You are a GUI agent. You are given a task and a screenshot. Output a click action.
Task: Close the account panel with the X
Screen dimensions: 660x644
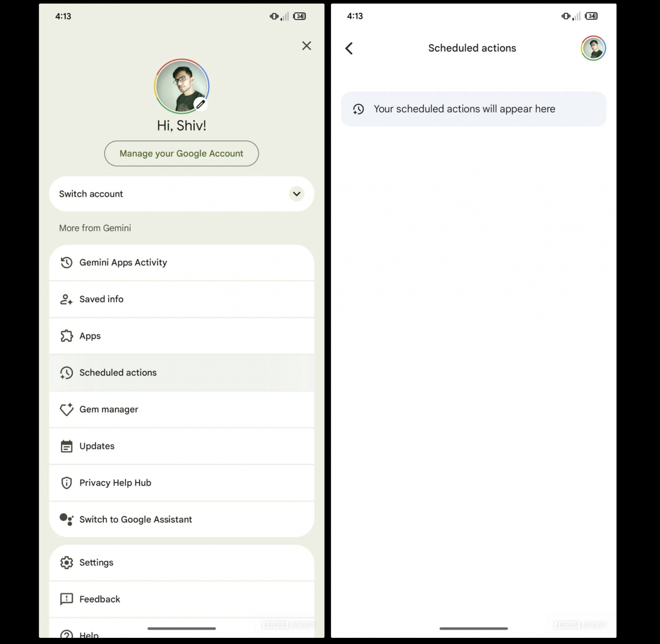tap(306, 46)
